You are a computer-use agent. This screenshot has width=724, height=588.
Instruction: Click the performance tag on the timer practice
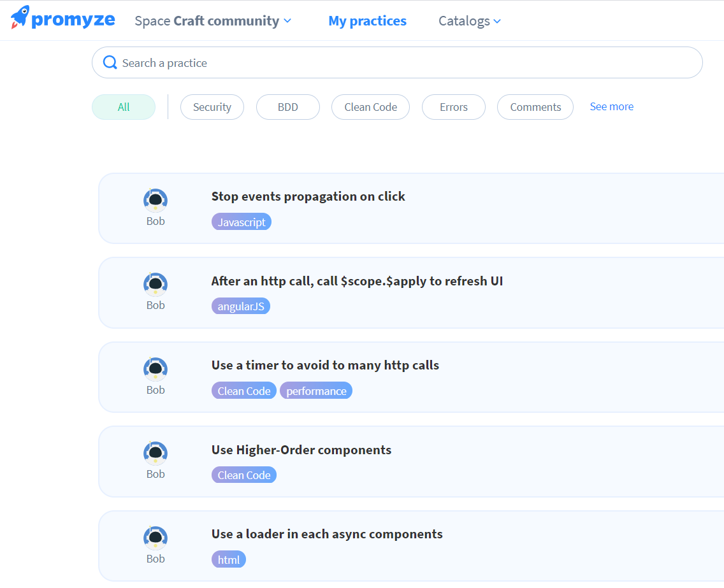(316, 391)
